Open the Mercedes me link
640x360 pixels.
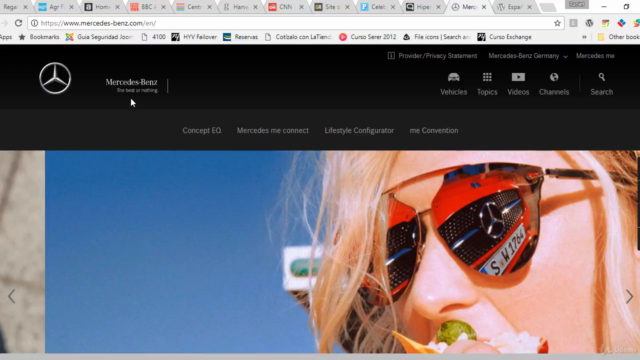(595, 56)
